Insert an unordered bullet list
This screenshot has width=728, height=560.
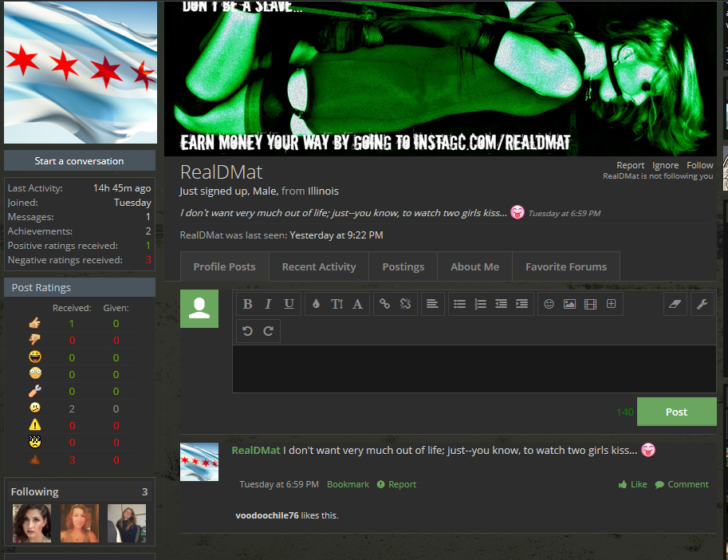pyautogui.click(x=459, y=304)
